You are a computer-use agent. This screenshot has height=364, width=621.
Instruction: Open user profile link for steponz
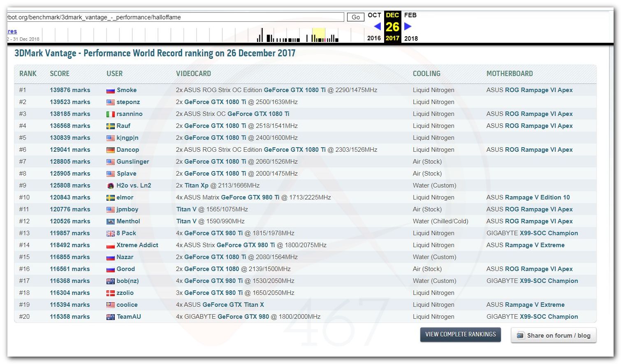128,102
